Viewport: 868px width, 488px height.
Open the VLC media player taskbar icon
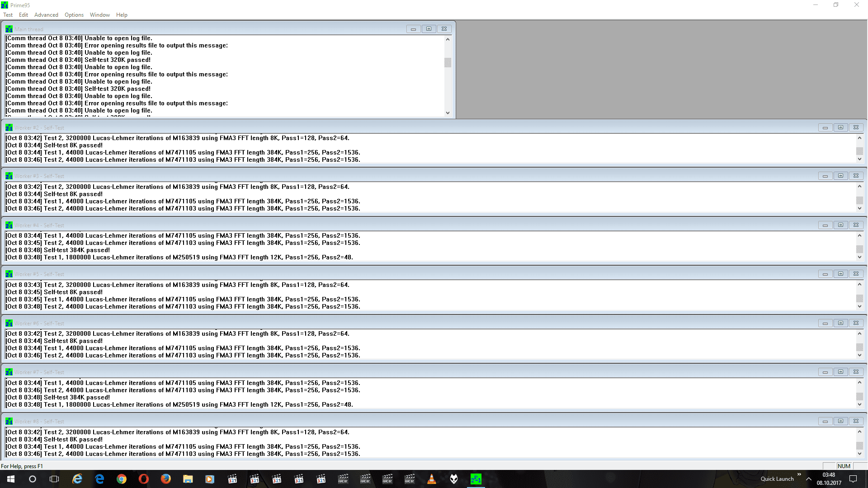[431, 479]
